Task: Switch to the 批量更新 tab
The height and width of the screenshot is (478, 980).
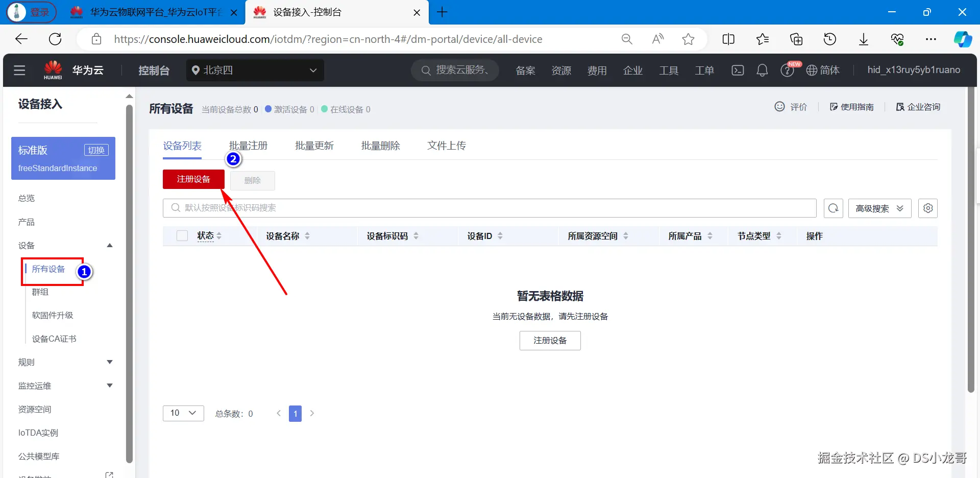Action: (314, 146)
